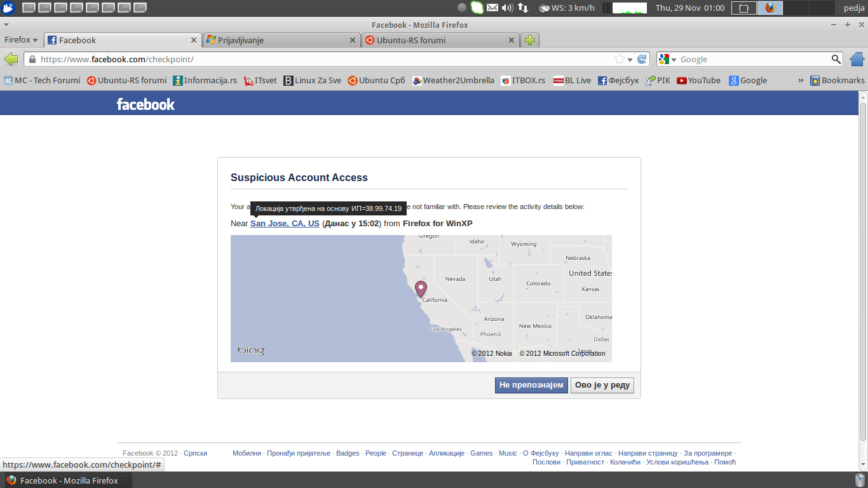Open the ITsvet bookmark

click(261, 81)
